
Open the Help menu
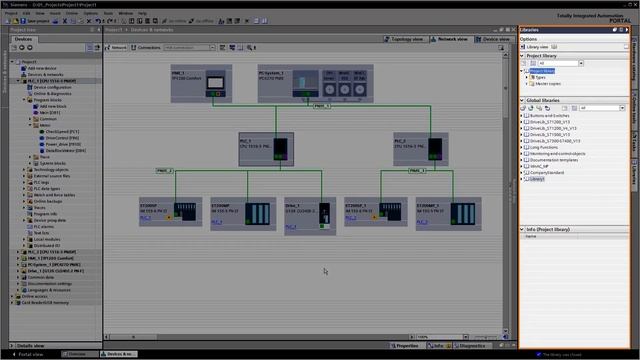[142, 13]
